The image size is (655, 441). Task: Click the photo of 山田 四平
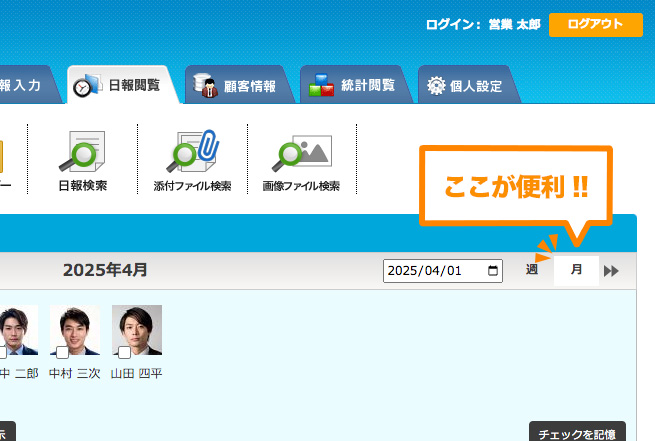(x=137, y=330)
